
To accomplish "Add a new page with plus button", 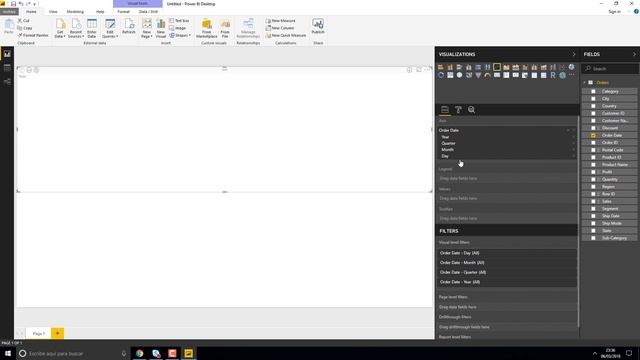I will click(x=58, y=333).
